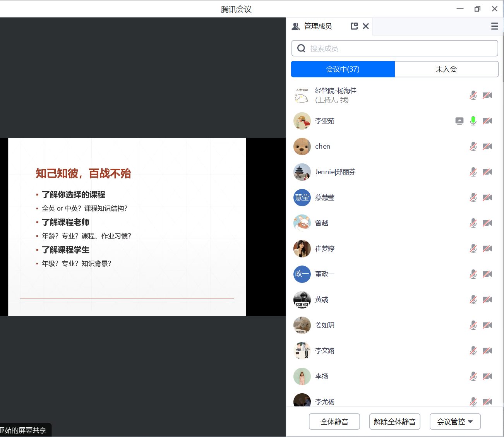
Task: Click 李文路's avatar in the member list
Action: 302,351
